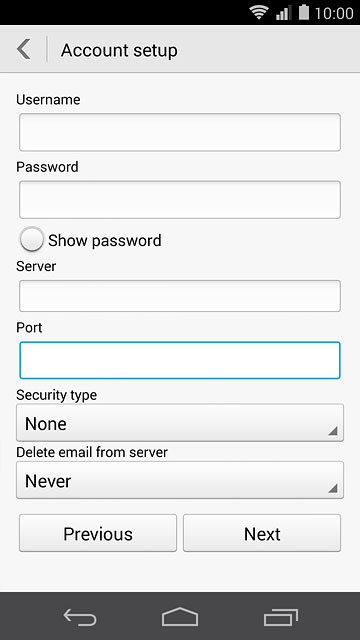Tap the Android back navigation icon
Screen dimensions: 360x640
click(80, 617)
